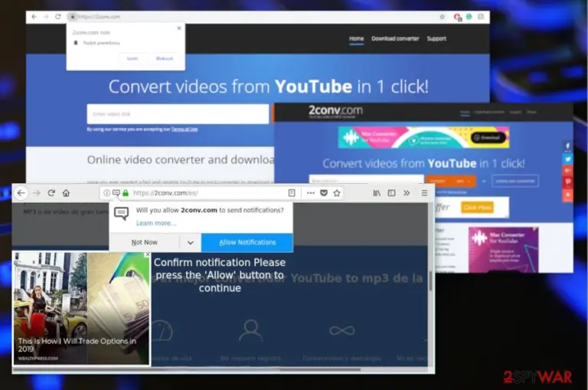Open the purple Mac Converter ad
Image resolution: width=588 pixels, height=390 pixels.
click(x=503, y=249)
